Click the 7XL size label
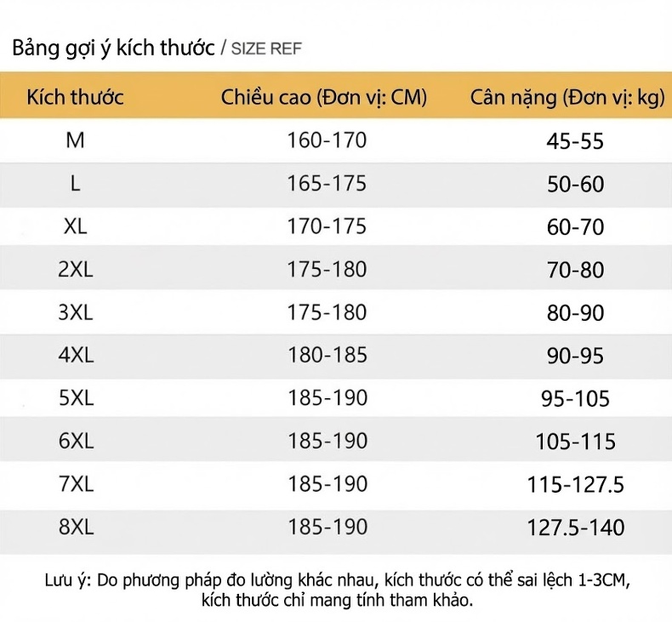 (x=76, y=484)
